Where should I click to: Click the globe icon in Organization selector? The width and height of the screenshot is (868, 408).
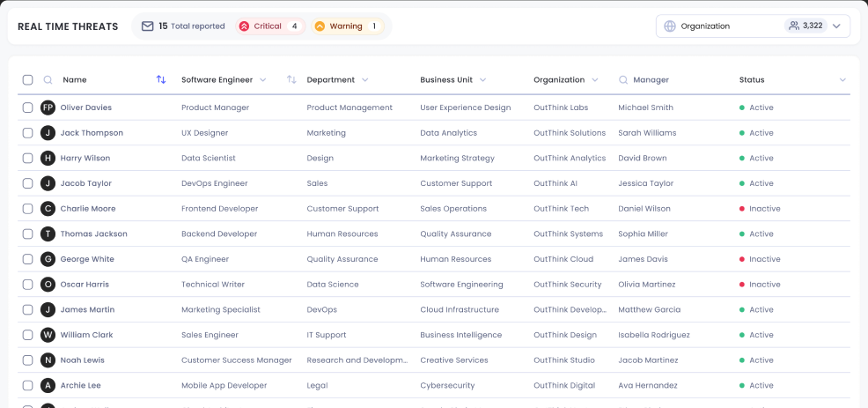tap(670, 26)
